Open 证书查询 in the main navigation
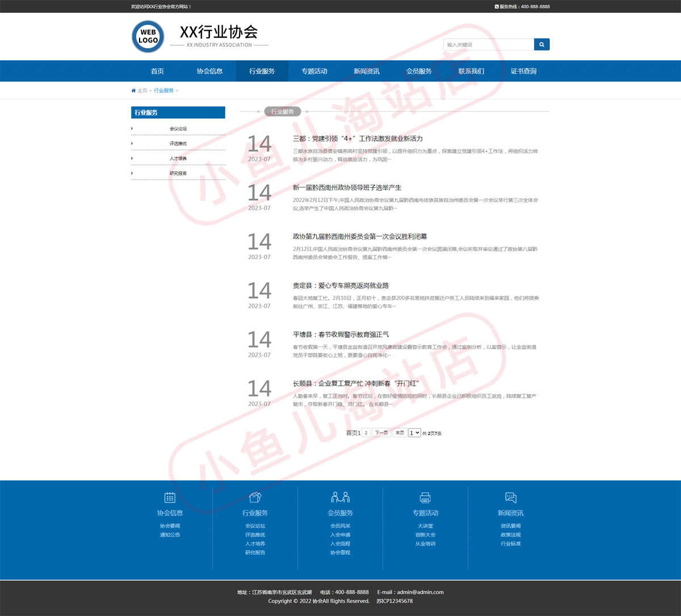Image resolution: width=681 pixels, height=616 pixels. [x=523, y=71]
